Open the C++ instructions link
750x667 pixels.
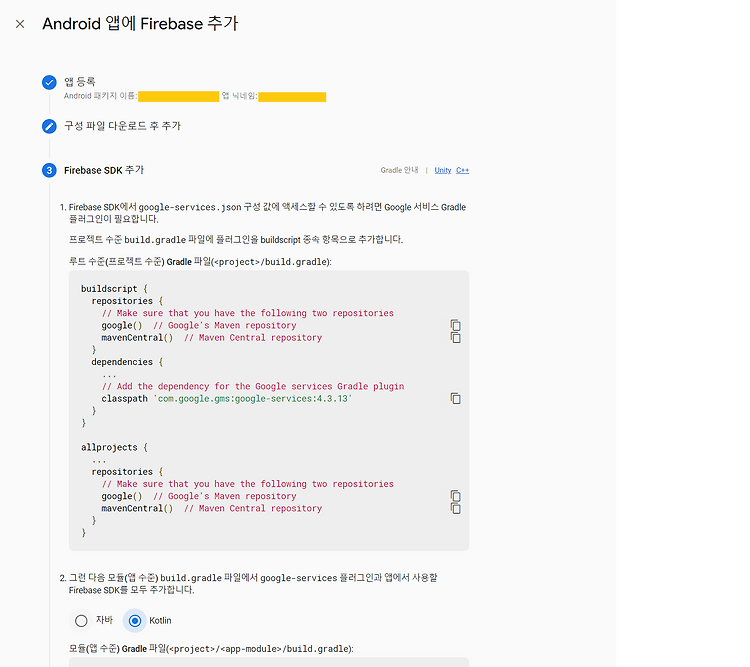click(x=463, y=170)
